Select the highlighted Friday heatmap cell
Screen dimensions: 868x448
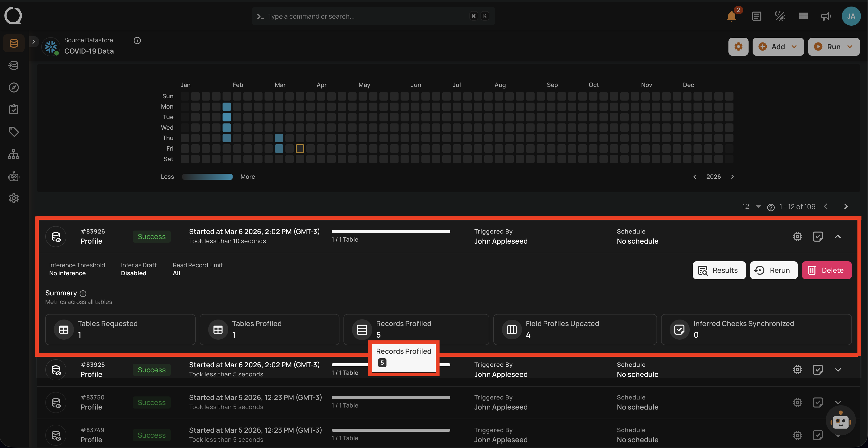click(x=299, y=149)
